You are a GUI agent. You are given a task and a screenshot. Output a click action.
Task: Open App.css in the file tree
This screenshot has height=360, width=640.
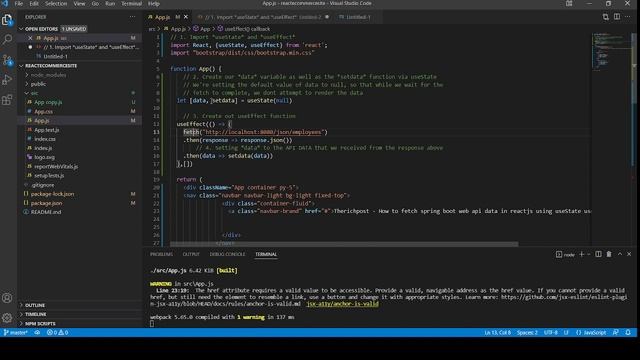[x=43, y=111]
